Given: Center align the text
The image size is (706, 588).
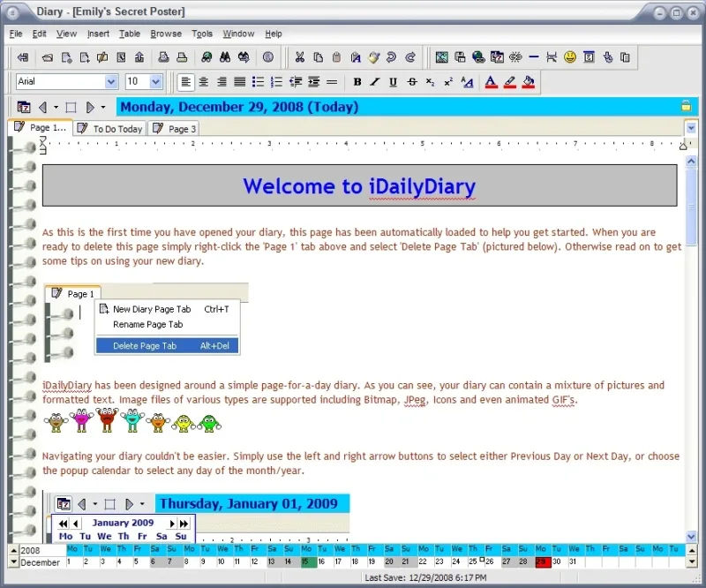Looking at the screenshot, I should point(204,82).
